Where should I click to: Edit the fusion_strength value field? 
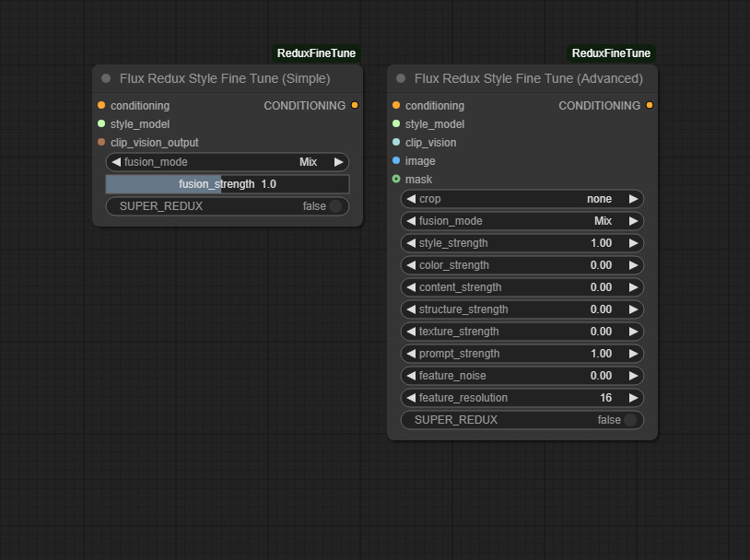pos(227,184)
